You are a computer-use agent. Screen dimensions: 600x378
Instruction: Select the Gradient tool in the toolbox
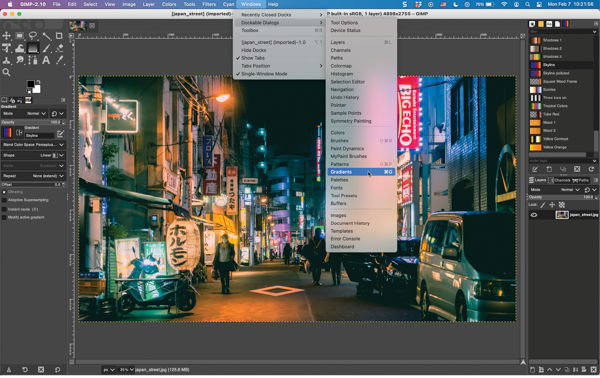pos(33,48)
